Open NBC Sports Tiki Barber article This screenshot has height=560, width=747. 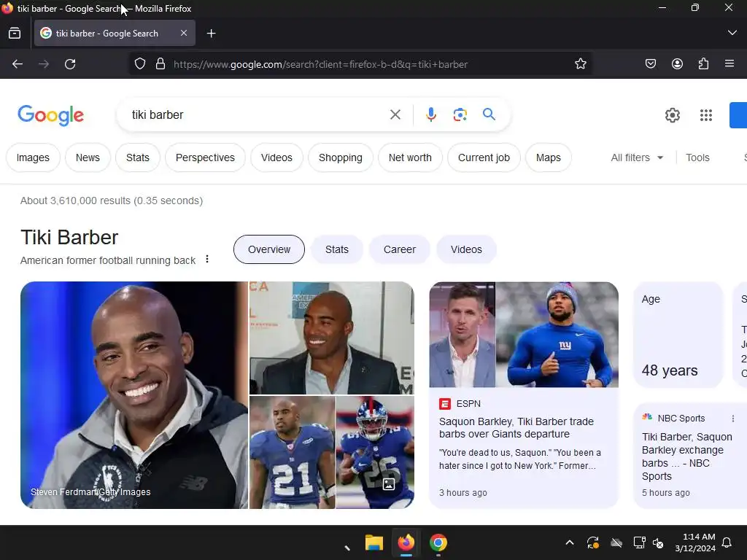click(x=687, y=456)
